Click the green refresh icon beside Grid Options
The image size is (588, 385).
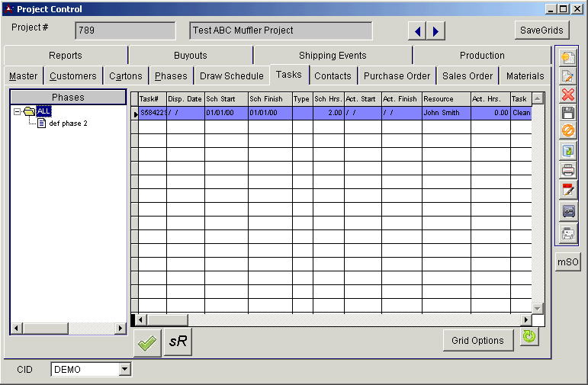coord(529,336)
